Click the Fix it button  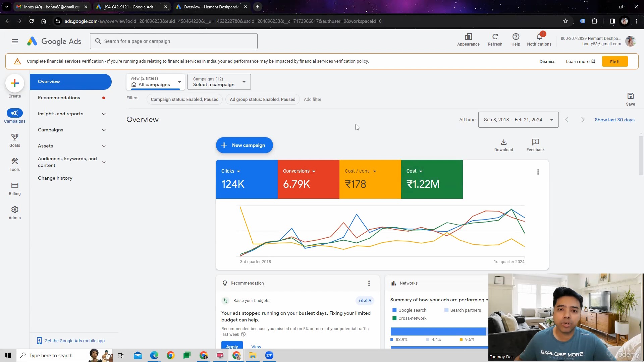click(x=615, y=62)
